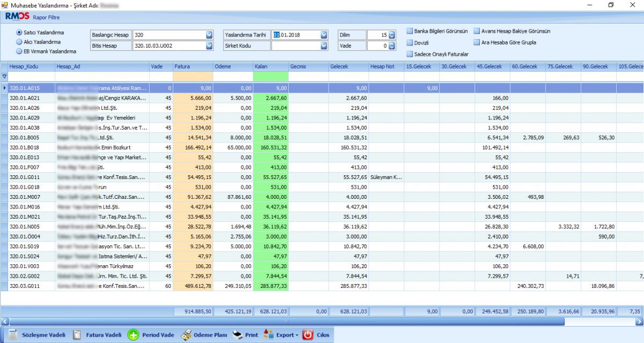Viewport: 644px width, 343px height.
Task: Click the 60.Gelecek column header
Action: coord(528,66)
